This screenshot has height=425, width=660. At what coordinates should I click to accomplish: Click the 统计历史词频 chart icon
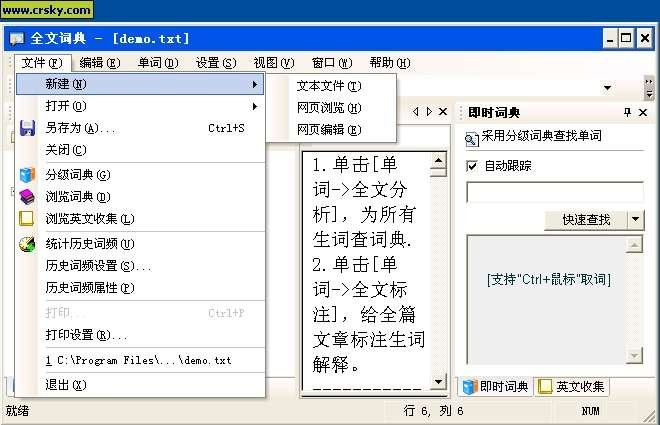[27, 244]
